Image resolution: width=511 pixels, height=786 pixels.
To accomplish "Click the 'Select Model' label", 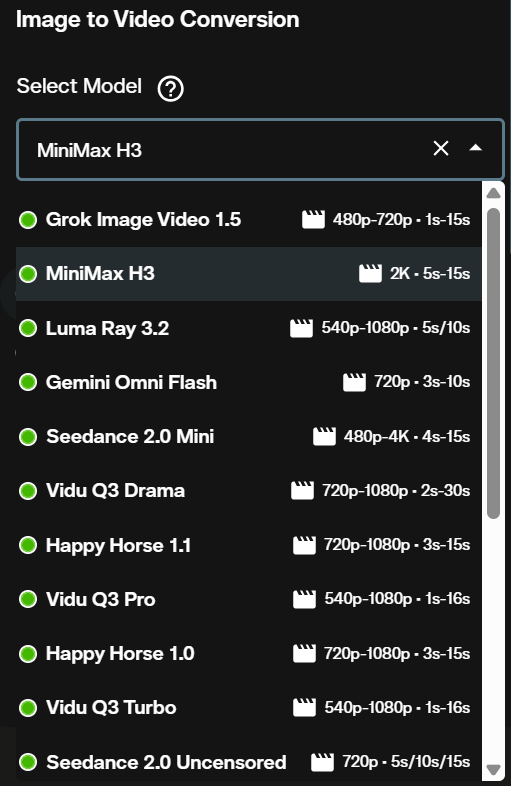I will pos(79,86).
